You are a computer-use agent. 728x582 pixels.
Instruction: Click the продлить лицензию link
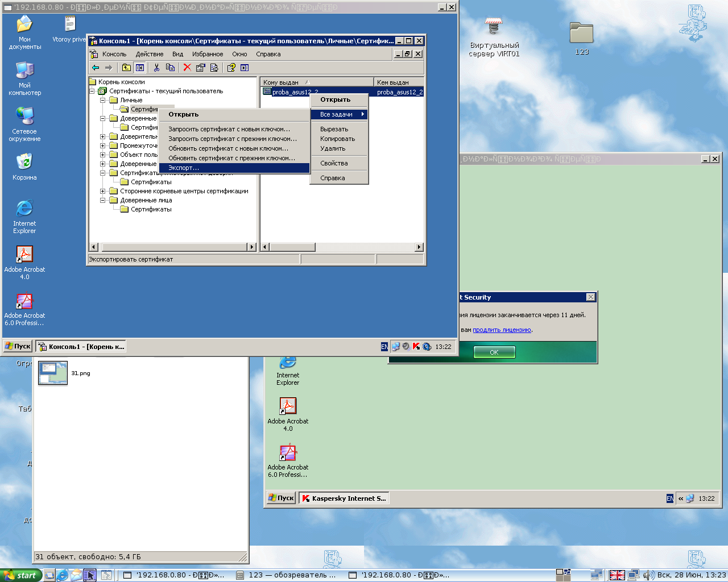tap(502, 330)
